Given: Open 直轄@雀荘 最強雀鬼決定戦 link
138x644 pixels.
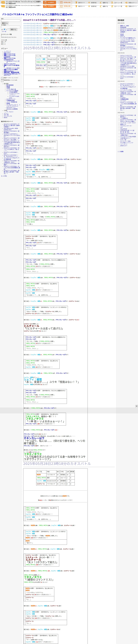Looking at the screenshot, I should pos(11,72).
